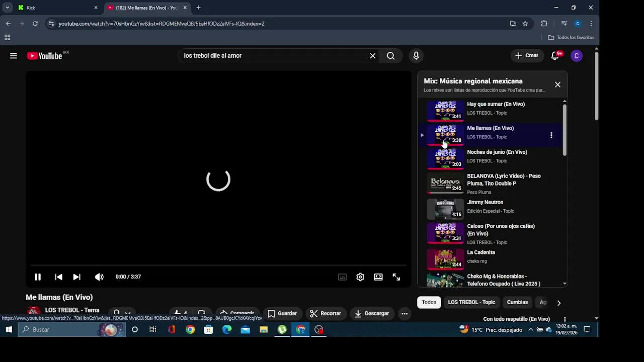Skip to the next video

point(77,277)
